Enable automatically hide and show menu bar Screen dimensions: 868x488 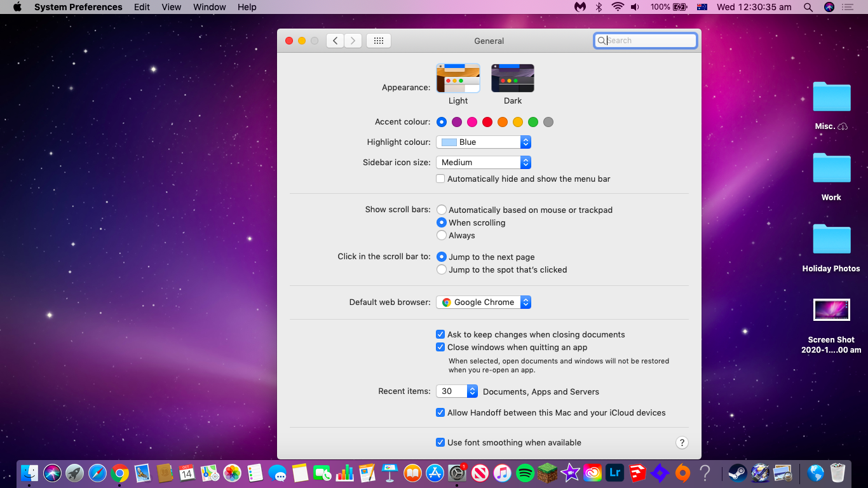[440, 179]
